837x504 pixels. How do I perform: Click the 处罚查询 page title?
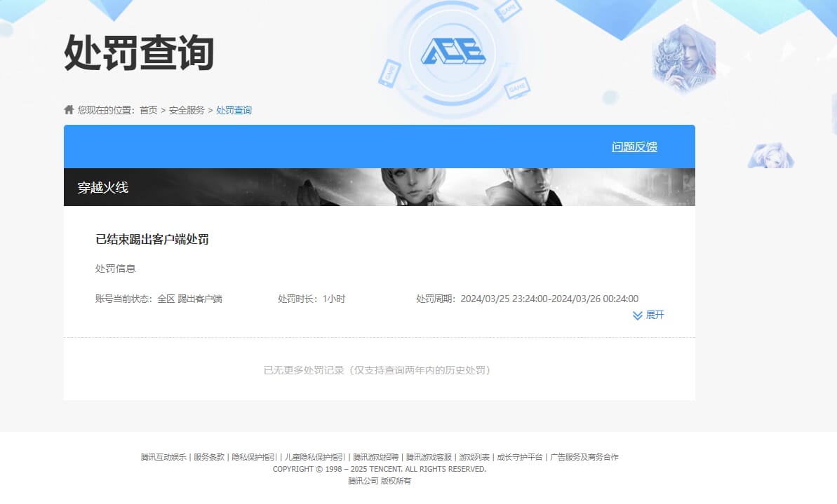(140, 53)
